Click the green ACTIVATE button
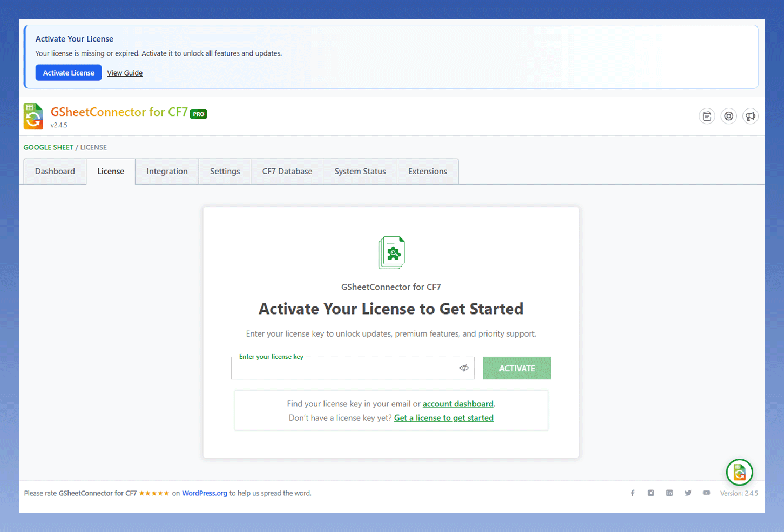This screenshot has width=784, height=532. (x=517, y=368)
